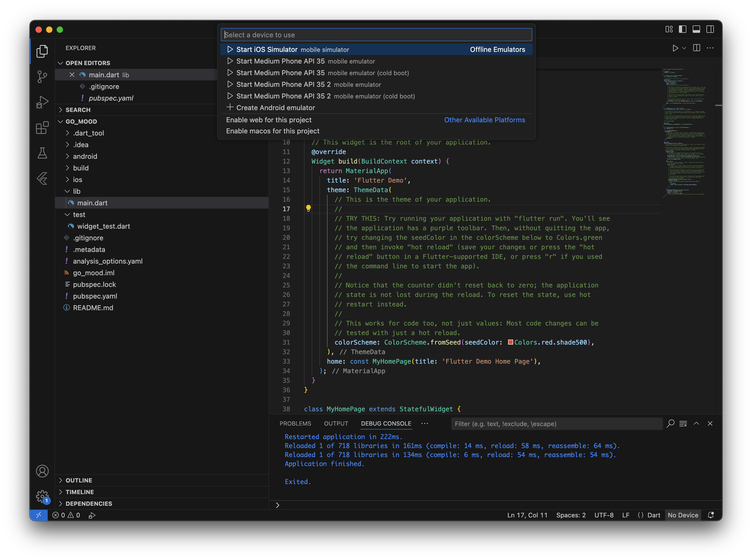Viewport: 752px width, 560px height.
Task: Click No Device in status bar
Action: 683,515
